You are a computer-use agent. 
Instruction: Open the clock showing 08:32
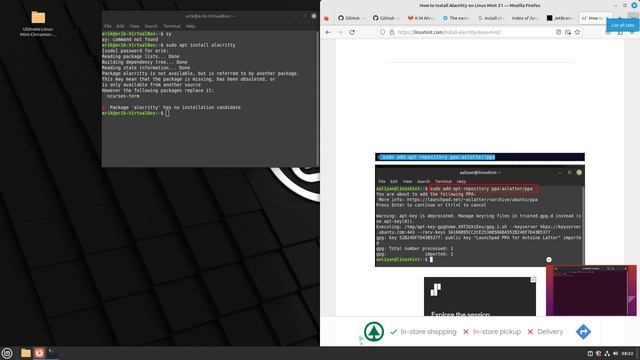point(627,353)
